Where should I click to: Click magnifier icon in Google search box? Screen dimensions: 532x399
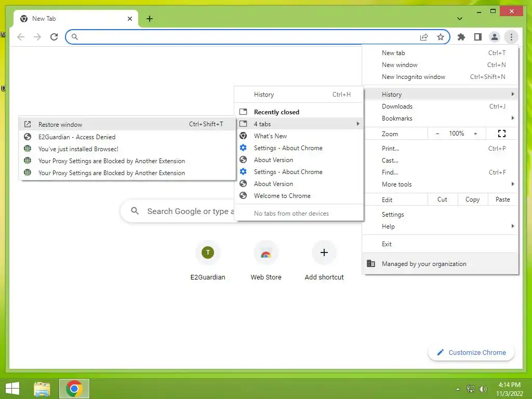click(x=135, y=211)
